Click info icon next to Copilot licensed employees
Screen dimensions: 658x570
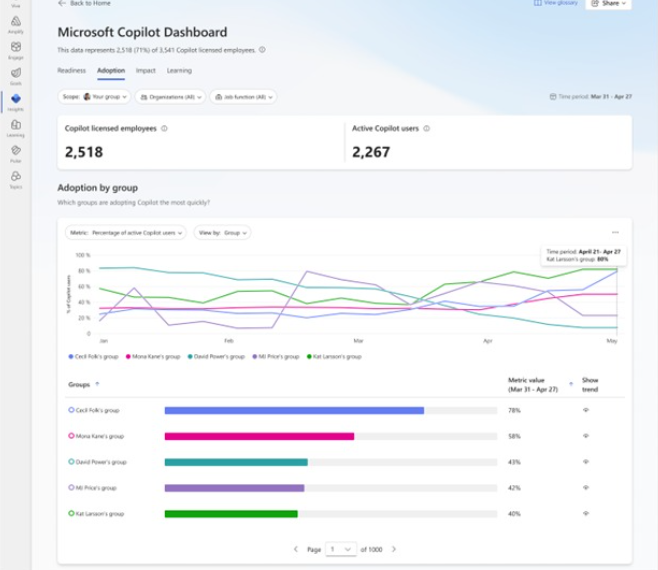(164, 128)
